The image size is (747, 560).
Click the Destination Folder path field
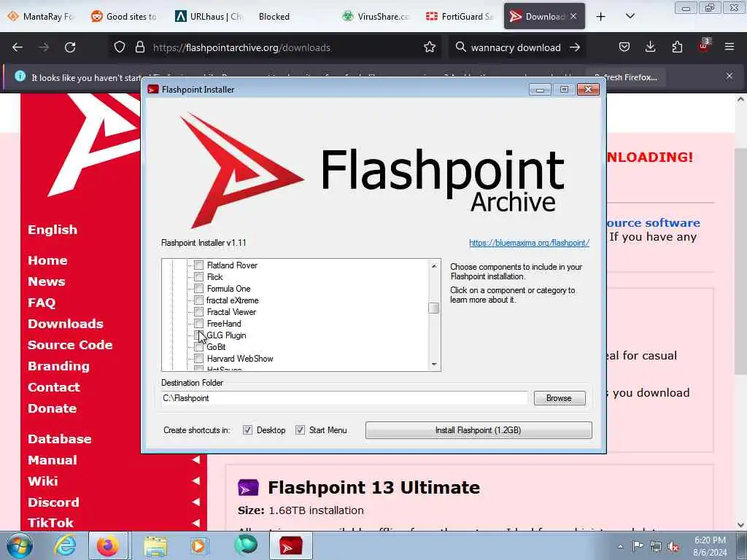[x=344, y=398]
